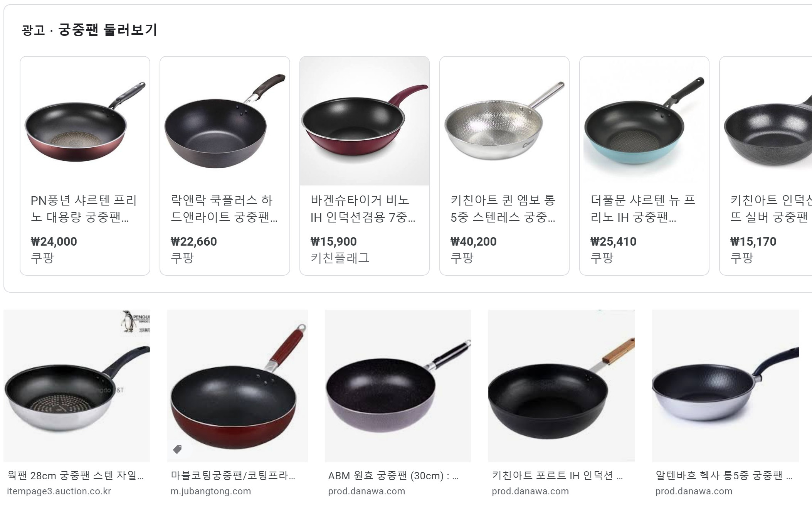Open the 키친아트 퀸 엠보 stainless wok image
Viewport: 812px width, 509px height.
504,121
